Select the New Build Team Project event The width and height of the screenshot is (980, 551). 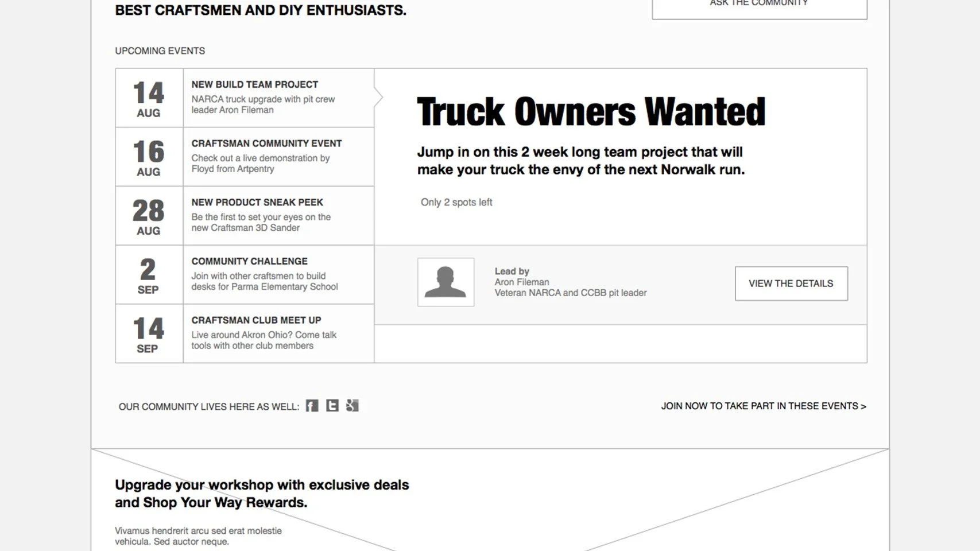click(278, 98)
